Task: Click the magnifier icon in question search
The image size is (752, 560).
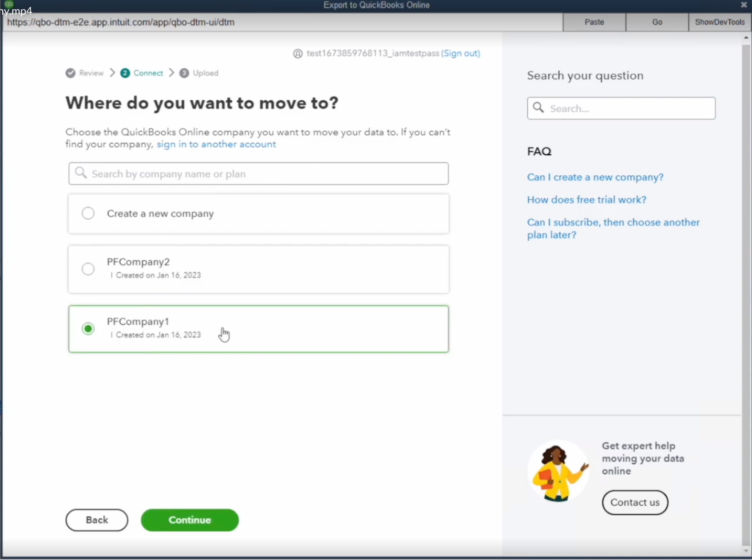Action: [538, 107]
